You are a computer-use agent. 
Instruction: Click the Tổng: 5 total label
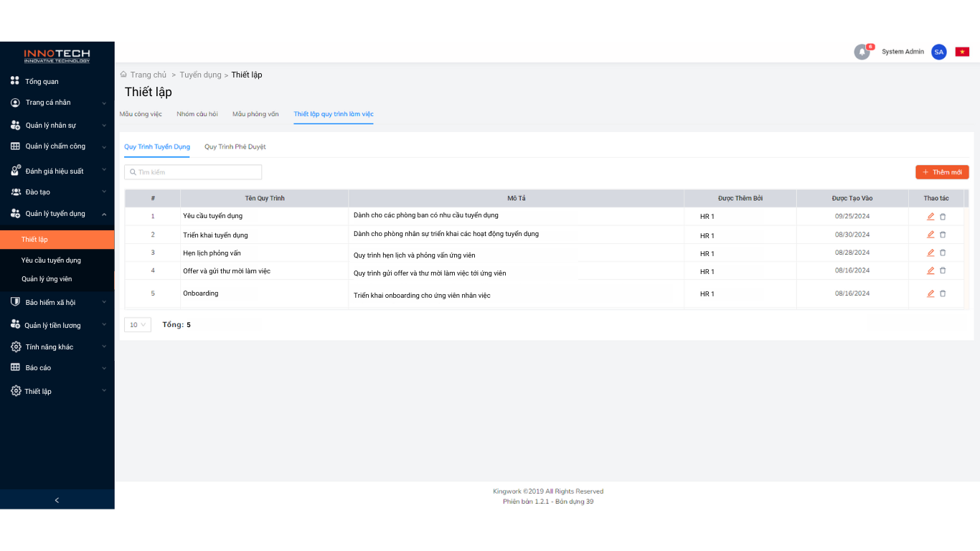[x=176, y=325]
